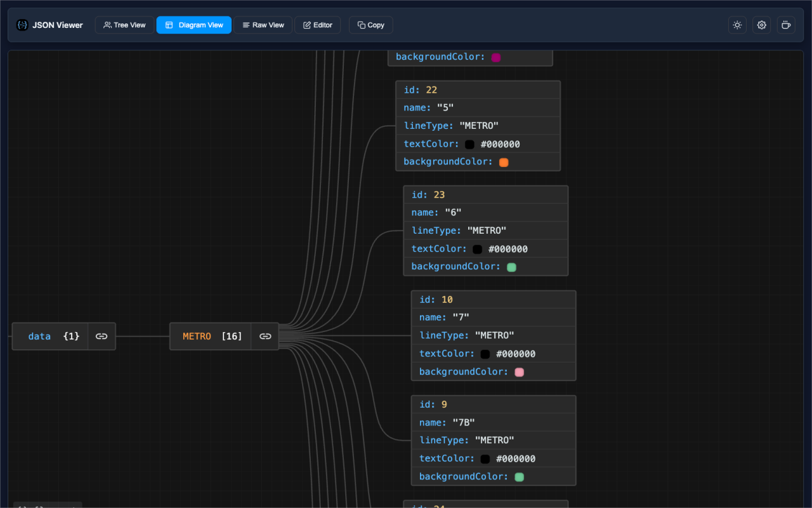Click #000000 value in id 22 card
This screenshot has width=812, height=508.
point(501,144)
